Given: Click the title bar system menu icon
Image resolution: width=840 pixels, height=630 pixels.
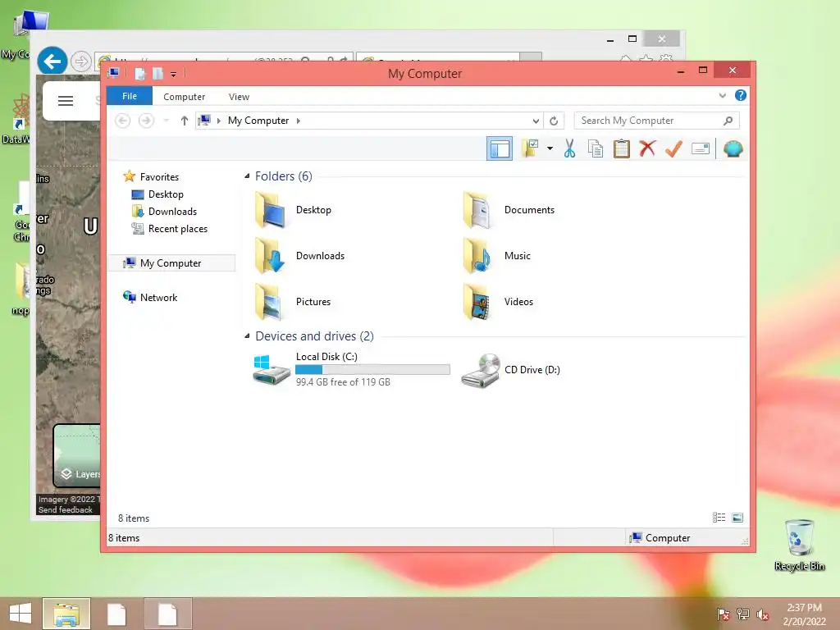Looking at the screenshot, I should [113, 73].
